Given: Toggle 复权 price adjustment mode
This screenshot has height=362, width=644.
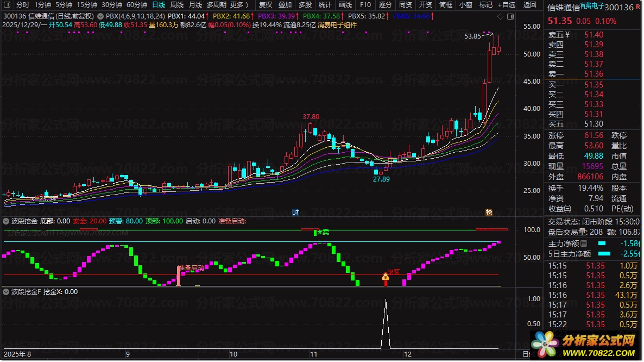Looking at the screenshot, I should click(265, 5).
